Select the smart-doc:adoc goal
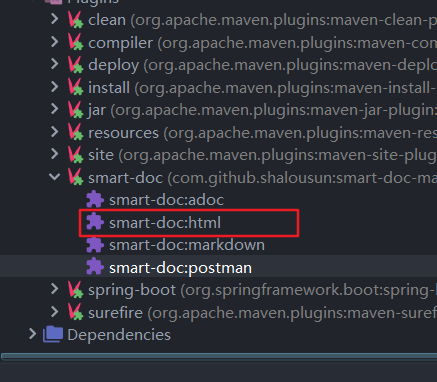 coord(167,200)
